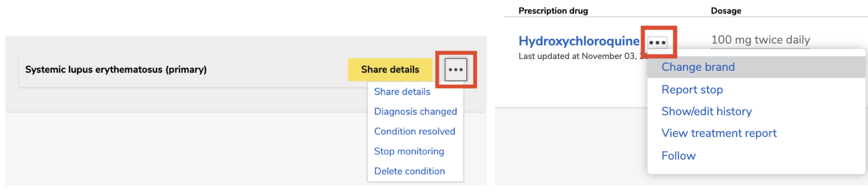The height and width of the screenshot is (192, 868).
Task: Select Share details in condition menu
Action: click(x=402, y=92)
